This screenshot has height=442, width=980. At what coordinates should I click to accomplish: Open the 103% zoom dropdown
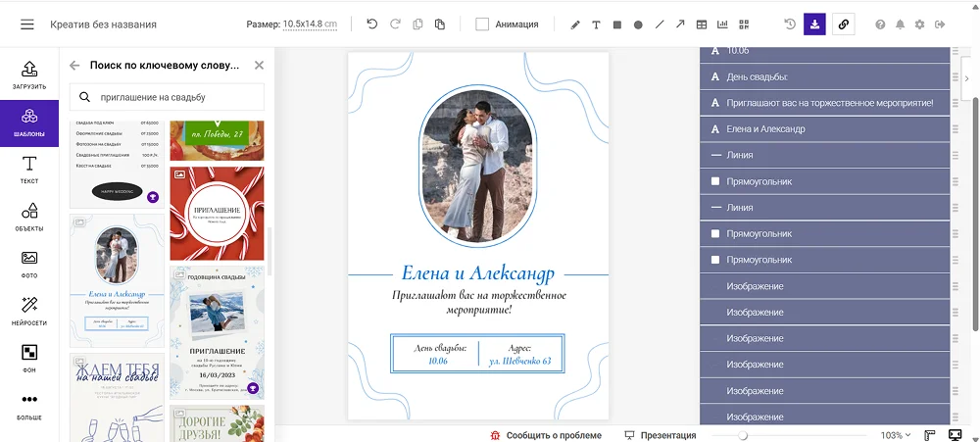point(896,435)
